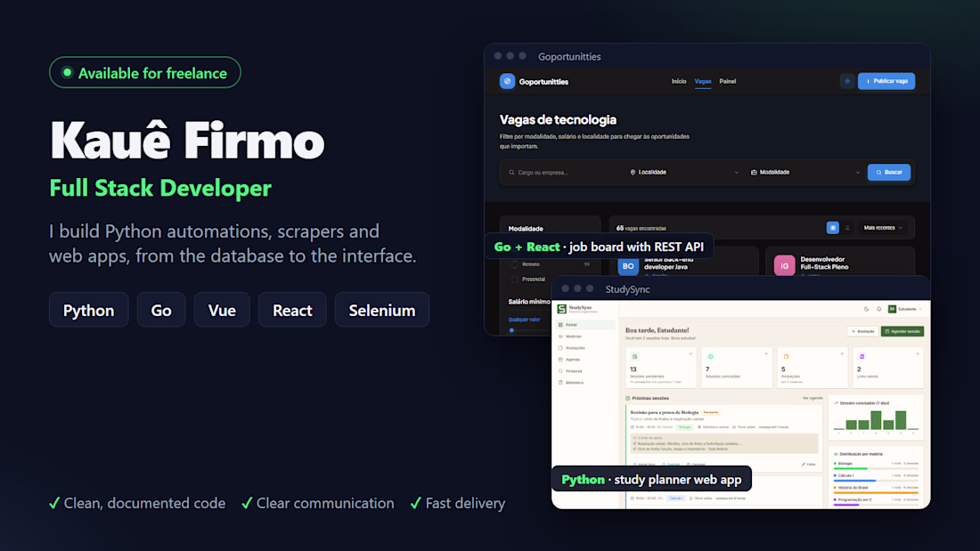This screenshot has height=551, width=980.
Task: Open Biblioteca in the StudySync sidebar
Action: click(585, 383)
